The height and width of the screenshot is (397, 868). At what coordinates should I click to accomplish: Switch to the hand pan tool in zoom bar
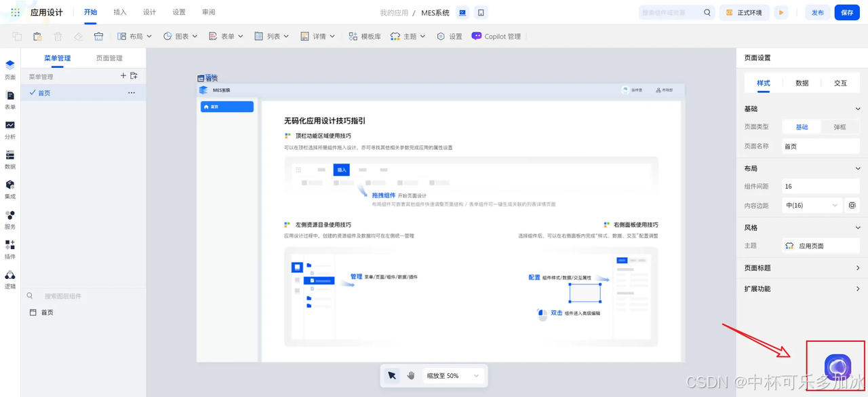[x=410, y=375]
